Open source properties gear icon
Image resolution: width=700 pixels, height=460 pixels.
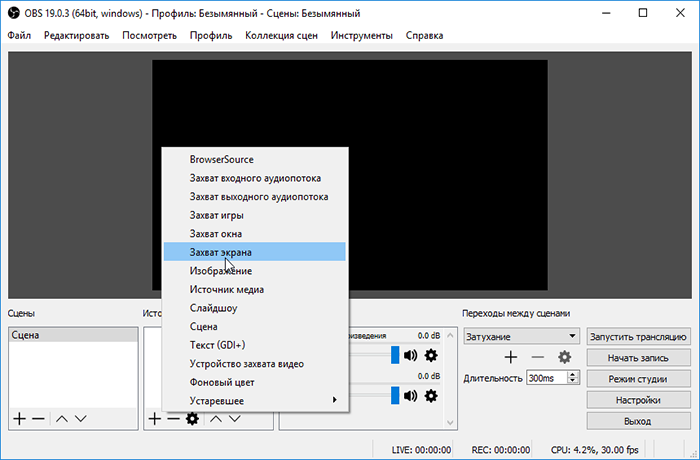[x=192, y=418]
